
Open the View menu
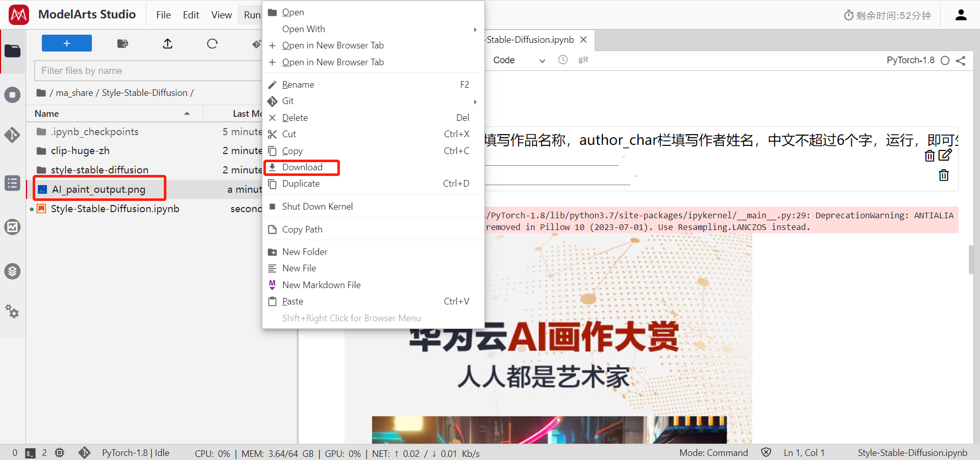click(x=222, y=15)
